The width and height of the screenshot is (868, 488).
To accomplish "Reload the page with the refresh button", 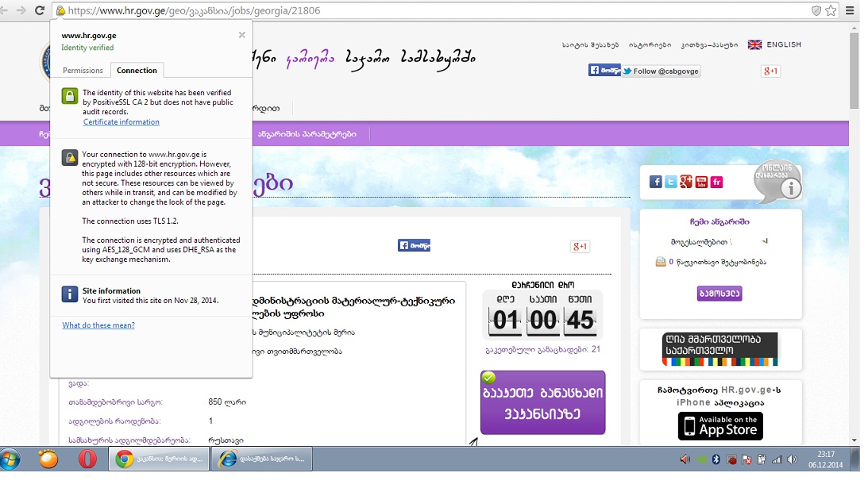I will [40, 10].
